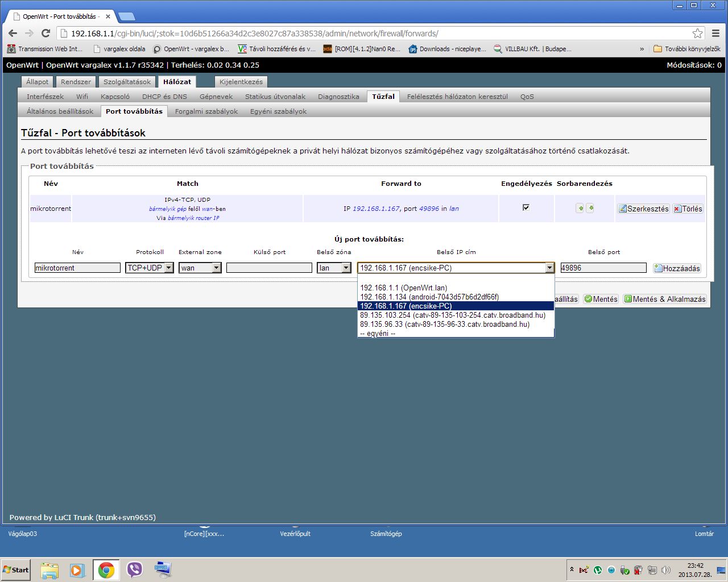
Task: Select 89.135.96.33 catv option
Action: pyautogui.click(x=456, y=324)
